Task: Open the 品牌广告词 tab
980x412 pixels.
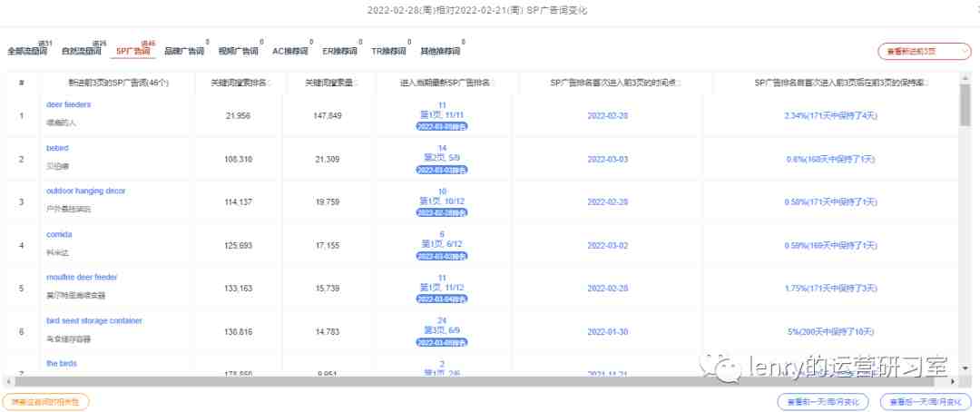Action: coord(184,51)
